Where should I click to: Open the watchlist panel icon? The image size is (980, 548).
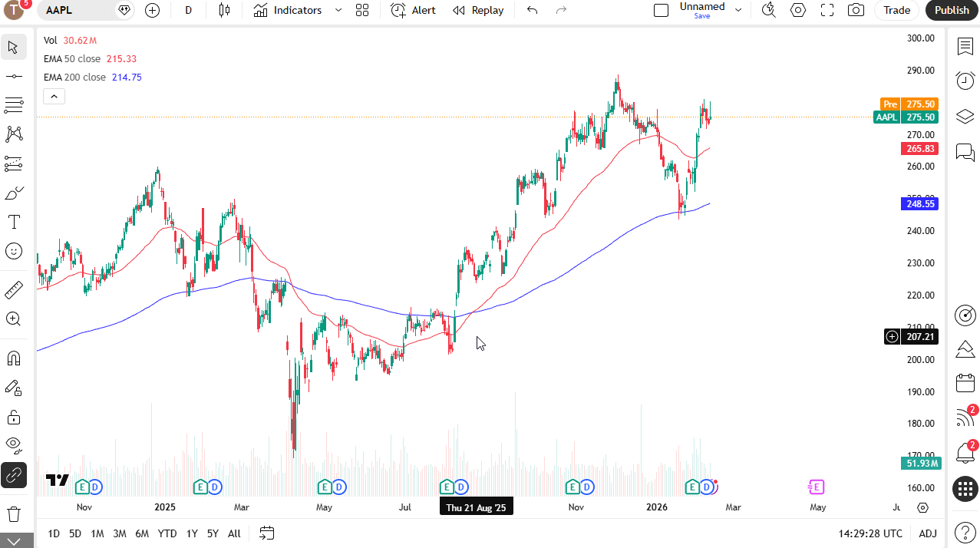(965, 46)
